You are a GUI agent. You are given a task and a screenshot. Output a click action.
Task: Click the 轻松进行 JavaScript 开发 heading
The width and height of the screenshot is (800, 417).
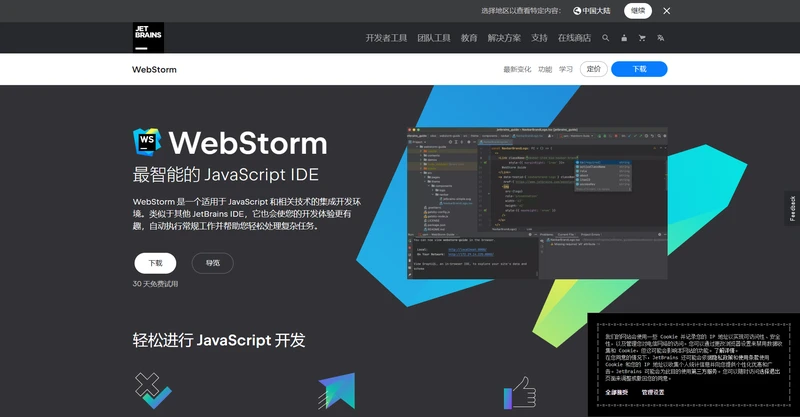[x=219, y=340]
